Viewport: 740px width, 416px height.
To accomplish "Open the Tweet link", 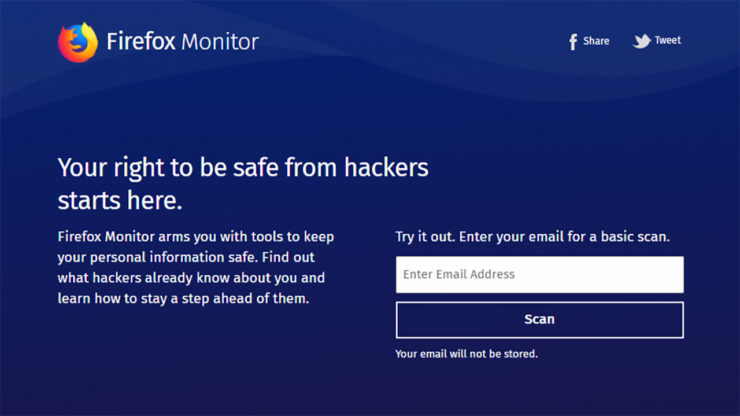I will tap(656, 41).
